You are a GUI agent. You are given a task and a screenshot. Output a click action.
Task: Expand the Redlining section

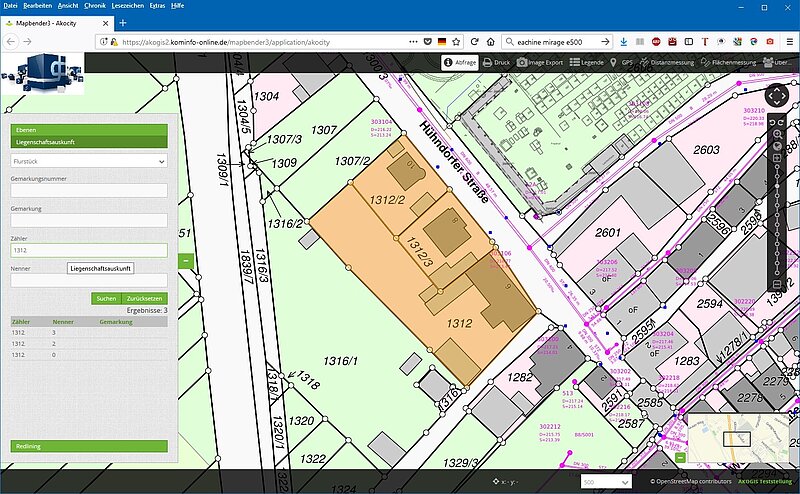(x=89, y=446)
